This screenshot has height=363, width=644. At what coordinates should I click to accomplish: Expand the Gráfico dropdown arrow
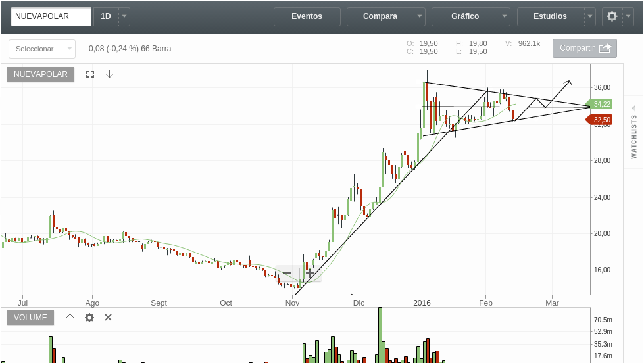pos(505,16)
